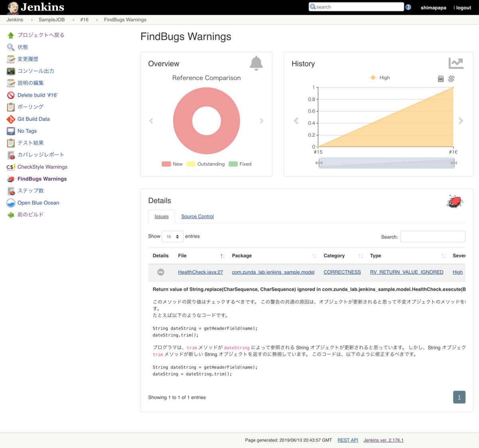Screen dimensions: 479x448
Task: Click the floppy disk icon beside No Tags
Action: (11, 131)
